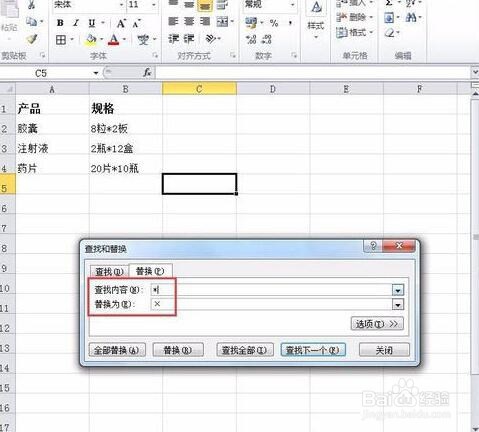Click the Replace with input field
Viewport: 479px width, 432px height.
(272, 304)
